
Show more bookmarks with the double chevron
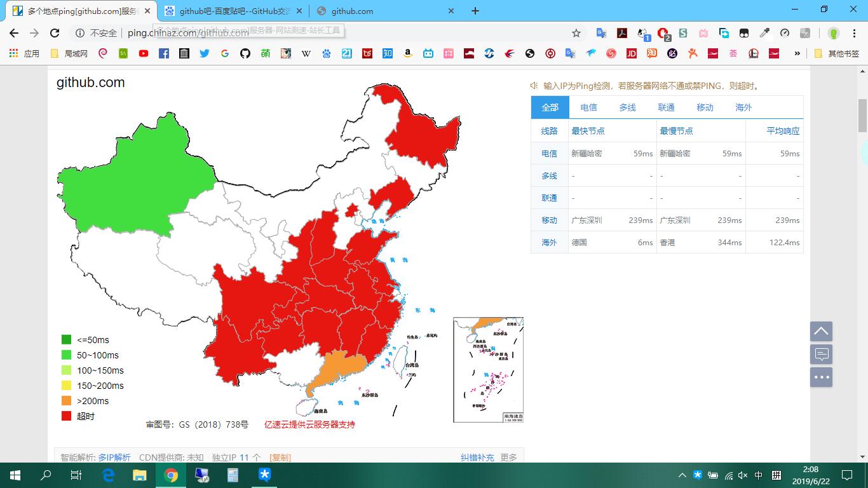point(797,54)
